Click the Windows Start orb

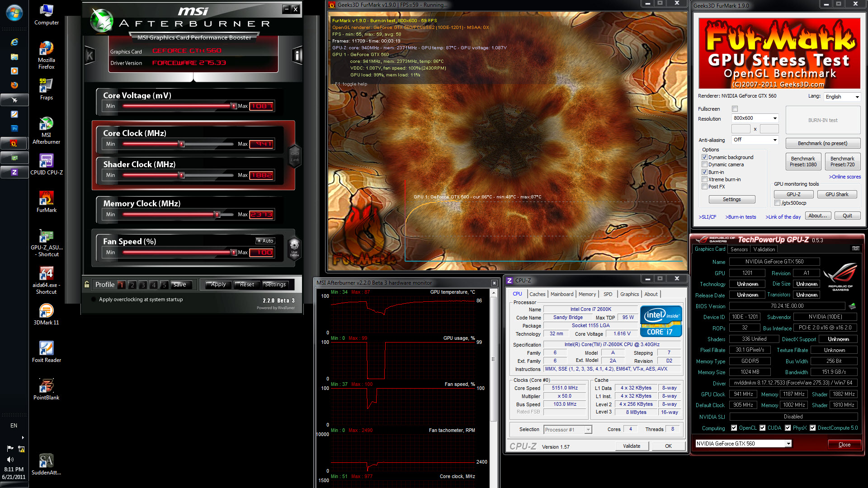[x=14, y=13]
